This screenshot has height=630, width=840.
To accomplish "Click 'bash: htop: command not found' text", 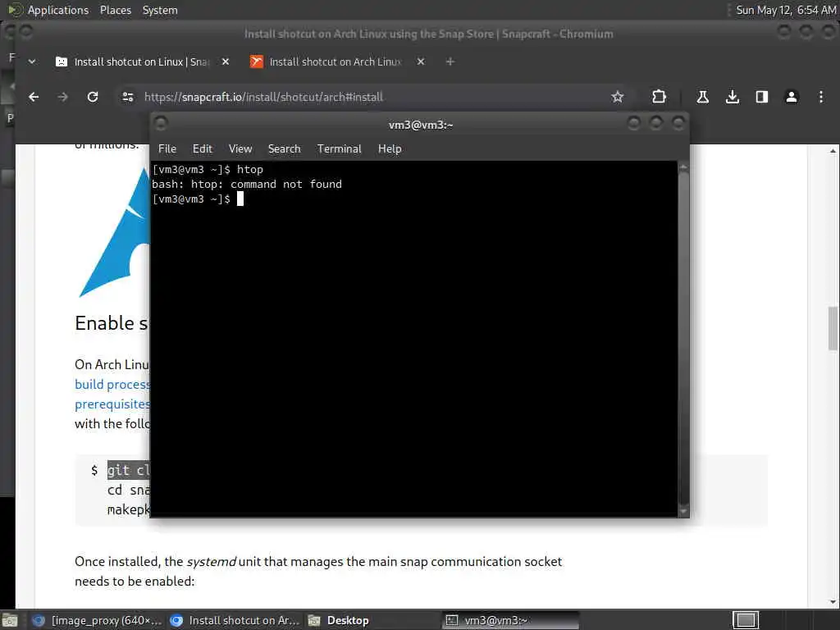I will click(247, 185).
